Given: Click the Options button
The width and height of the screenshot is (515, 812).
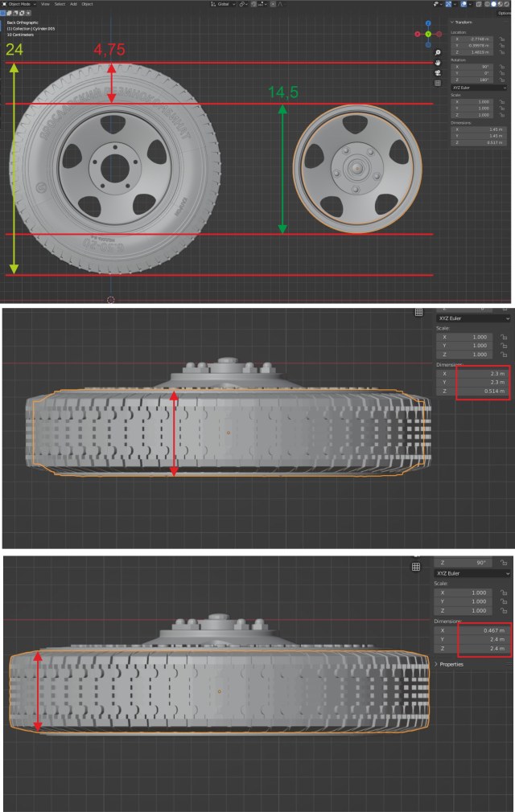Looking at the screenshot, I should (505, 13).
